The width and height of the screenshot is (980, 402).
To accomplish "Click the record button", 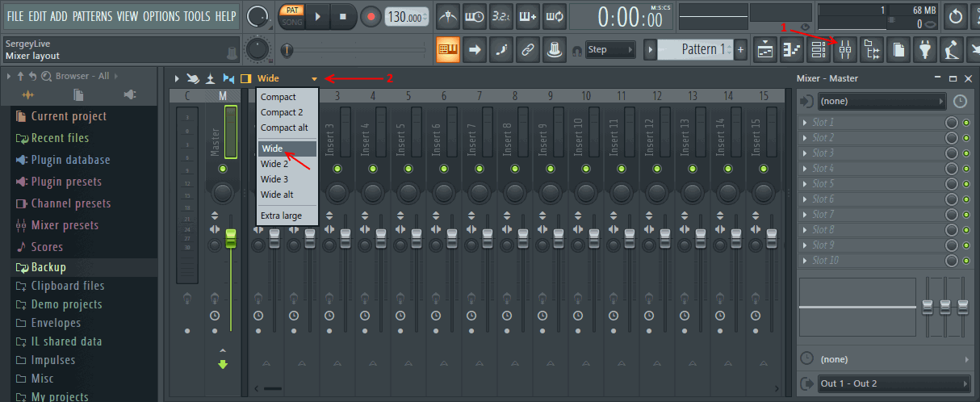I will [371, 16].
